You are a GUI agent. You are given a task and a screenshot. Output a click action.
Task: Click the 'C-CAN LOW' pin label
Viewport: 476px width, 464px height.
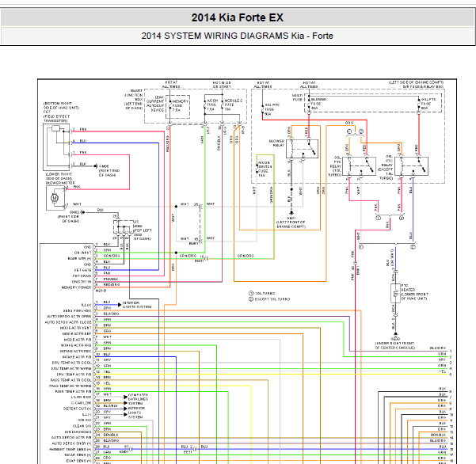[x=81, y=403]
